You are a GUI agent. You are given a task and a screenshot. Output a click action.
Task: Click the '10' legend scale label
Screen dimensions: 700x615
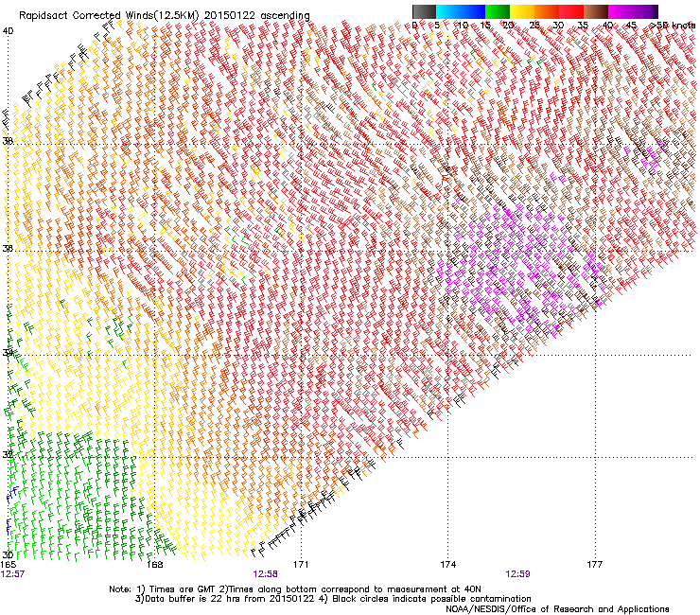462,26
